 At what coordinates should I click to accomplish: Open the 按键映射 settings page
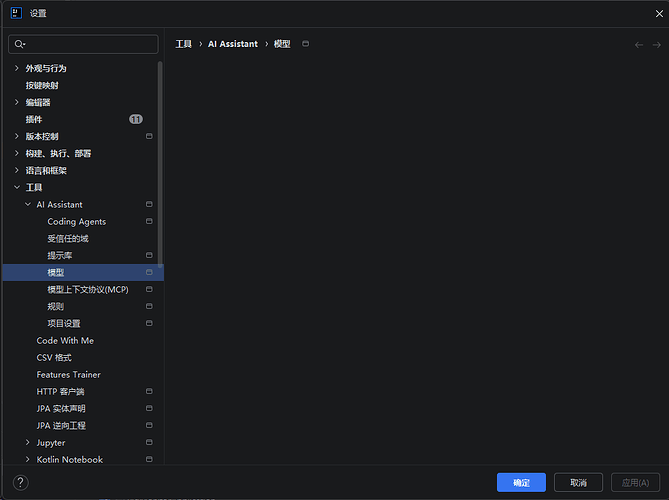pyautogui.click(x=42, y=85)
